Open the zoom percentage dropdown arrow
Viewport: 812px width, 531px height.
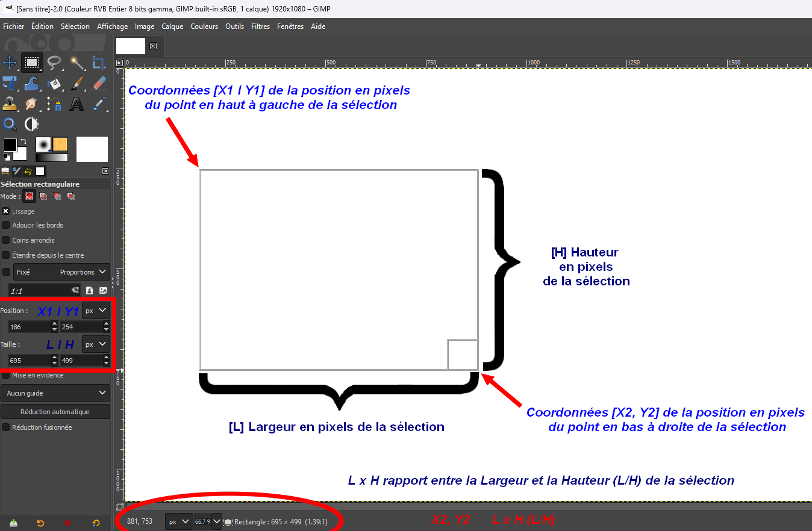click(x=217, y=521)
